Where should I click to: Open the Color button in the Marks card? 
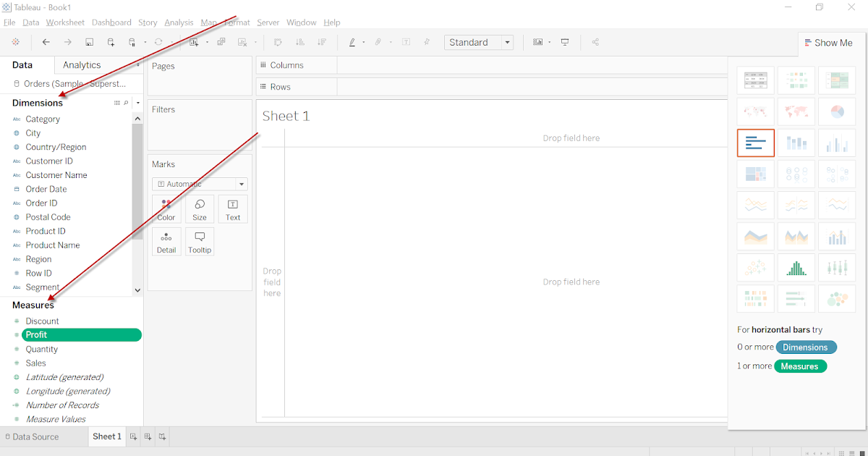click(166, 209)
